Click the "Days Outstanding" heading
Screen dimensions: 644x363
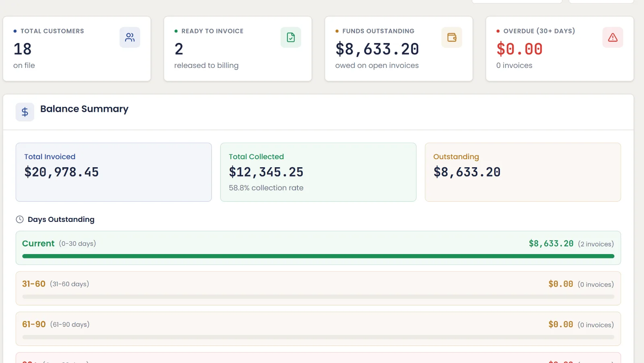coord(61,219)
